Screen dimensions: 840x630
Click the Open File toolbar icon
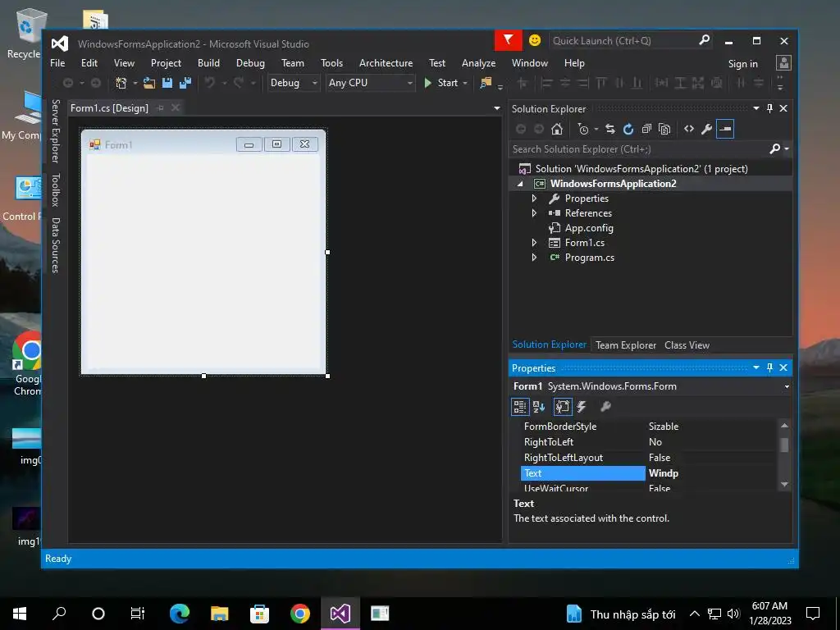(149, 83)
